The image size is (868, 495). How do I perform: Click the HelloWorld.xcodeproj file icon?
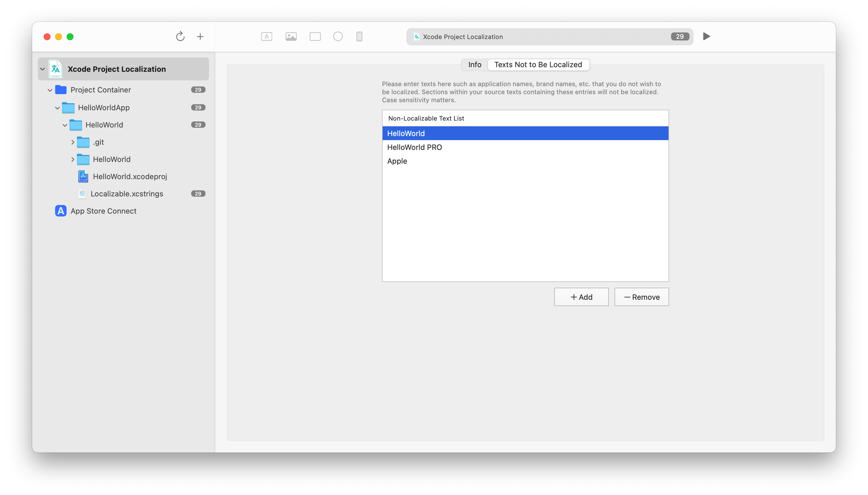(83, 177)
